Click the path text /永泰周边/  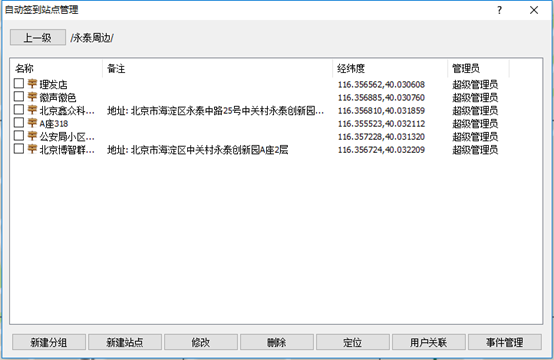(x=92, y=38)
